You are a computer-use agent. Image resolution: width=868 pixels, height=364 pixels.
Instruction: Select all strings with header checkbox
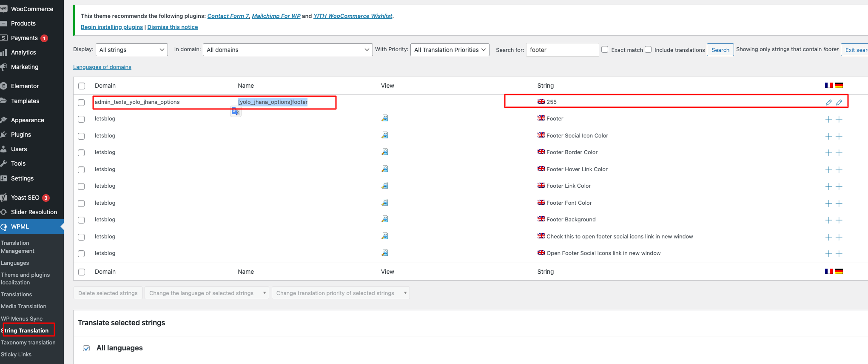point(82,86)
